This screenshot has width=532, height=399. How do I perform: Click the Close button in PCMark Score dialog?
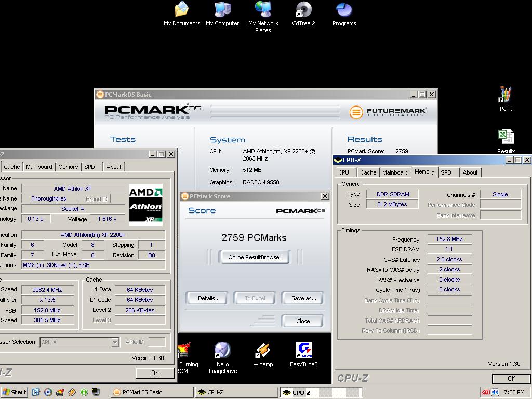point(303,321)
